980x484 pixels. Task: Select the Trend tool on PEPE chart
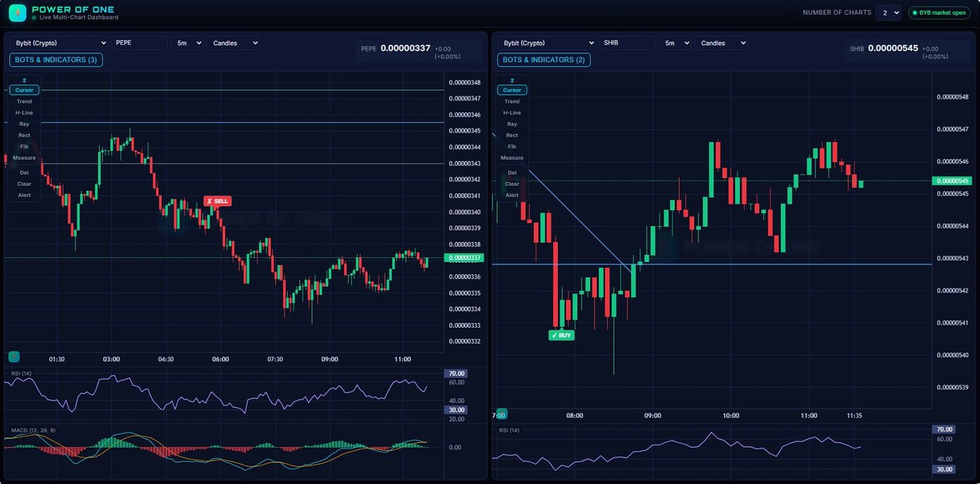click(24, 102)
